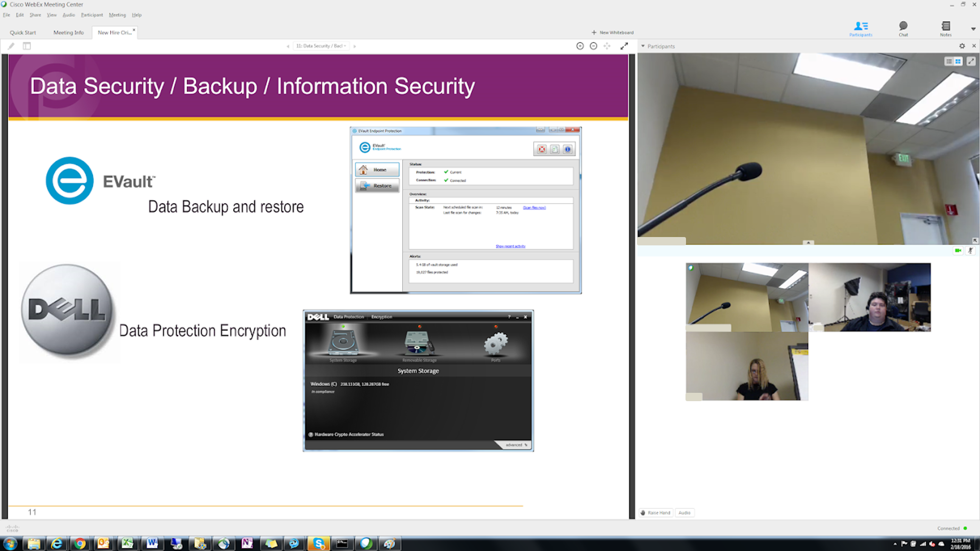Go to the next slide
Screen dimensions: 980x551
point(355,46)
